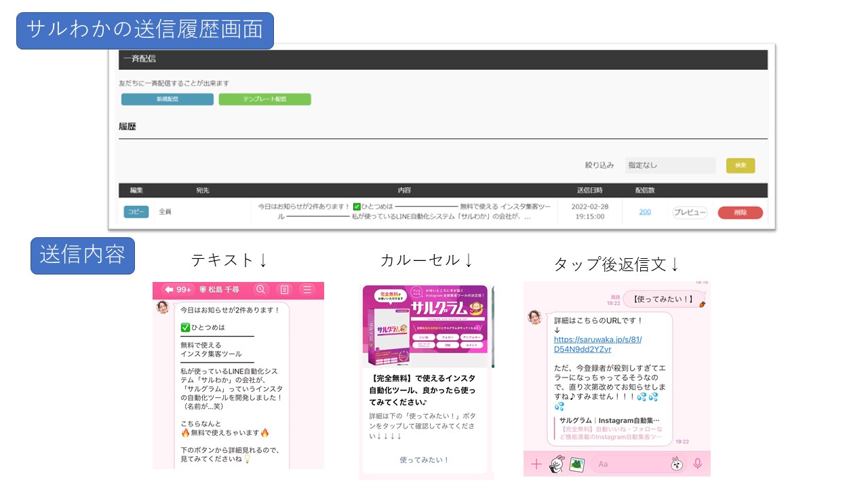The height and width of the screenshot is (488, 868).
Task: Click the コピー button in the history row
Action: coord(136,212)
